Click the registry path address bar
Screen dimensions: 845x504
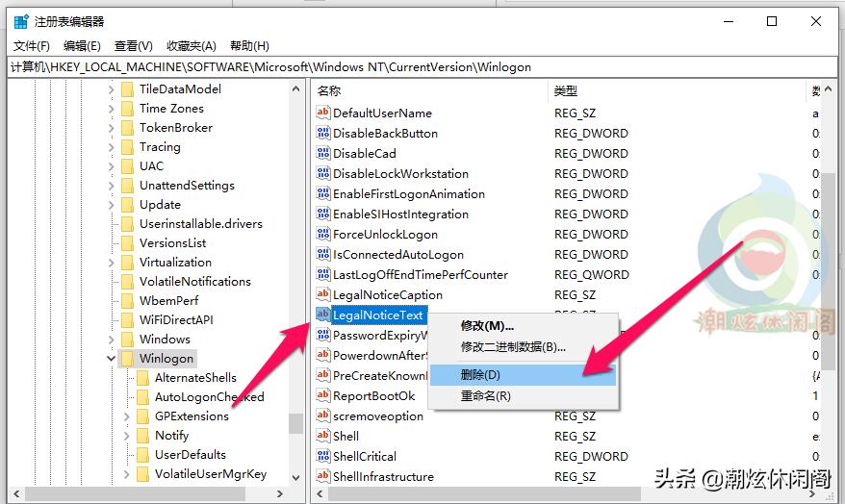pyautogui.click(x=422, y=67)
